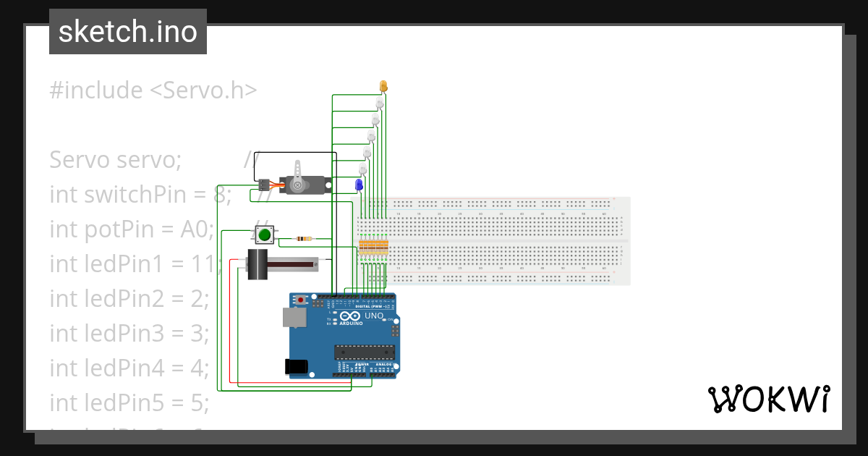Click the yellow LED at the top
868x456 pixels.
tap(383, 85)
